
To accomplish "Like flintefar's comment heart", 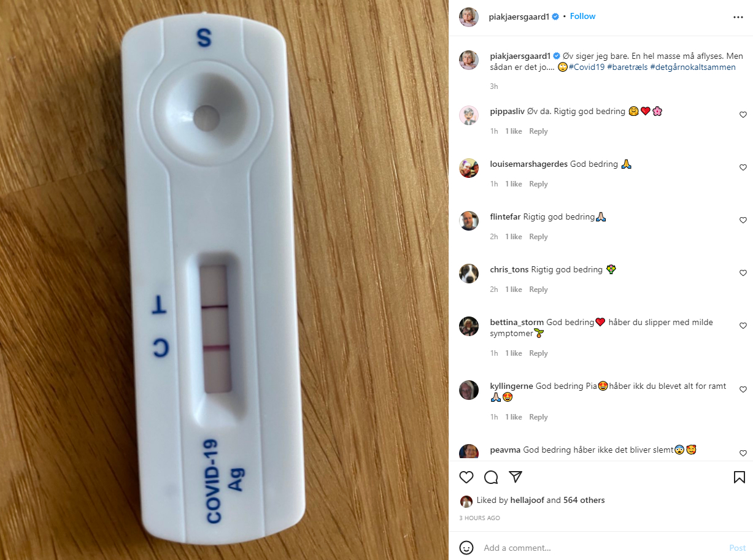I will (743, 220).
